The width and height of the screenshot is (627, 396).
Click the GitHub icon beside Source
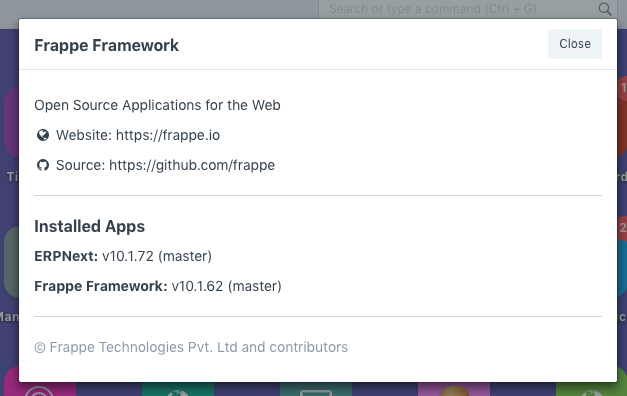(43, 165)
